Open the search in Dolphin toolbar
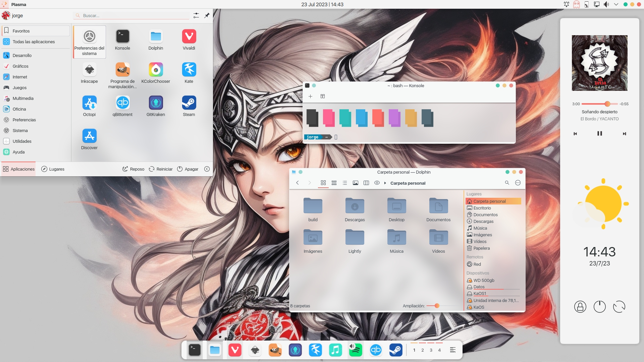 507,183
